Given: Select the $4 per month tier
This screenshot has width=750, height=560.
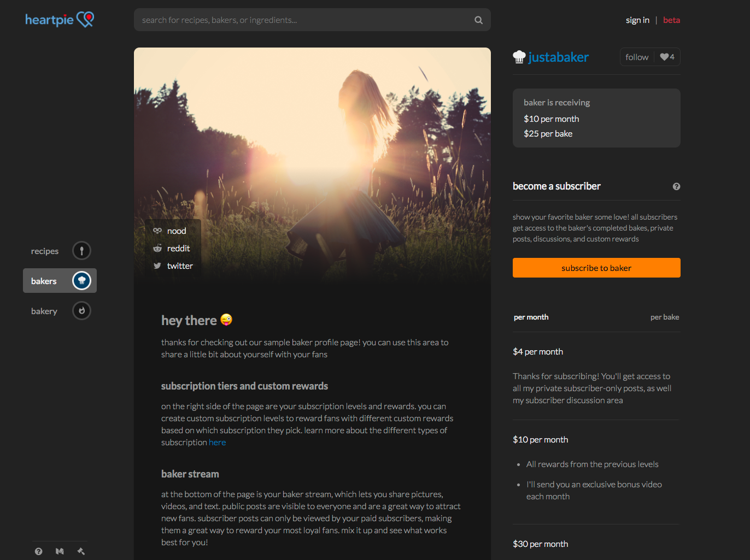Looking at the screenshot, I should tap(538, 352).
